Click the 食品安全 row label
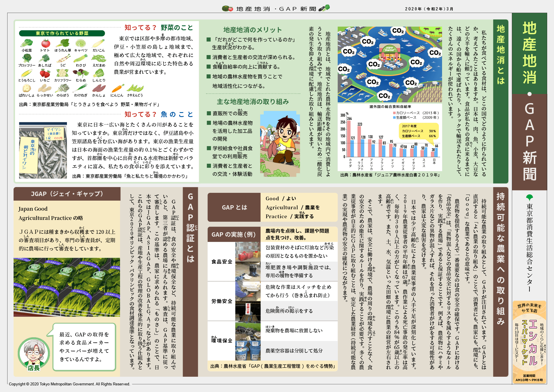Viewport: 554px width, 392px height. point(222,262)
